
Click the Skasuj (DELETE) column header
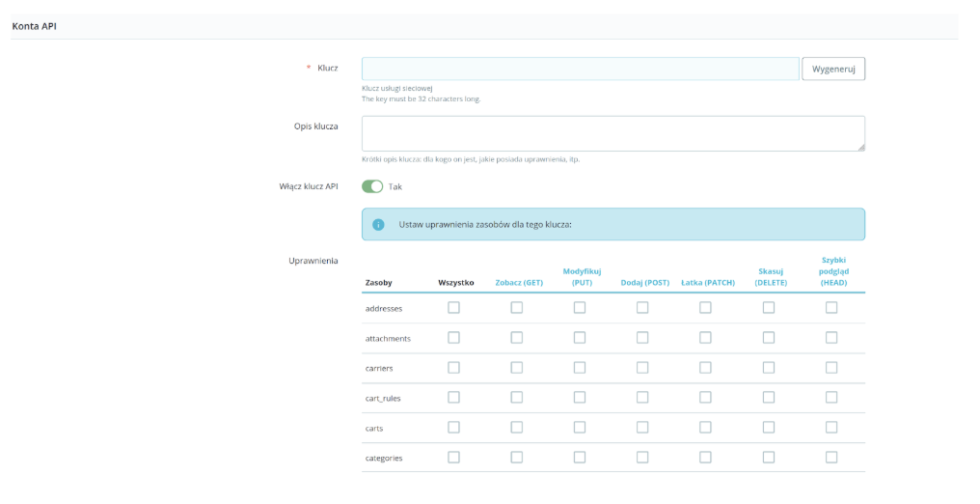pos(771,277)
